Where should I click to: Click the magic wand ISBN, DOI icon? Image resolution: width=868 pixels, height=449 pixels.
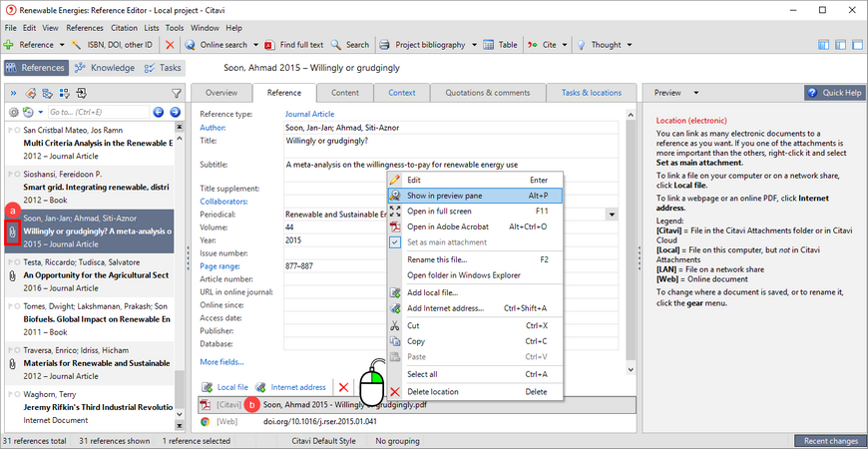pos(77,45)
